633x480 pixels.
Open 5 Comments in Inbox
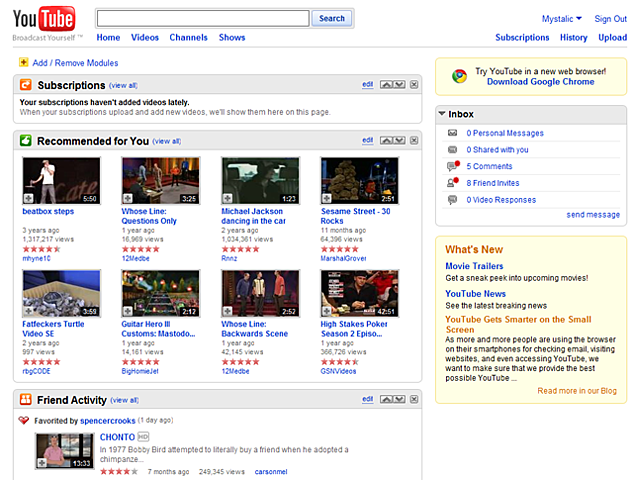point(489,166)
